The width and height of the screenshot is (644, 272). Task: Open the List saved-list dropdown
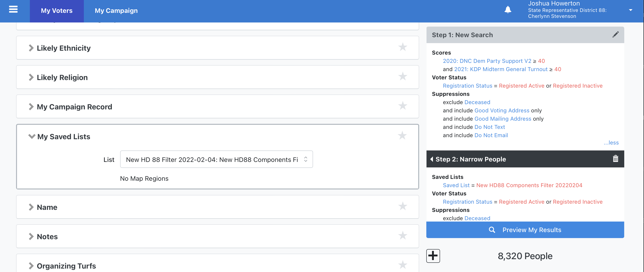click(216, 159)
